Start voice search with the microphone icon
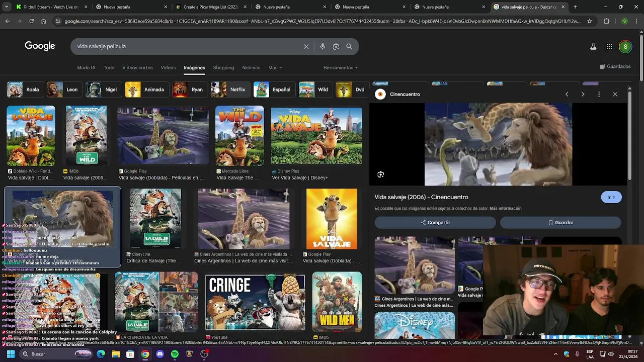The image size is (644, 362). (x=323, y=46)
